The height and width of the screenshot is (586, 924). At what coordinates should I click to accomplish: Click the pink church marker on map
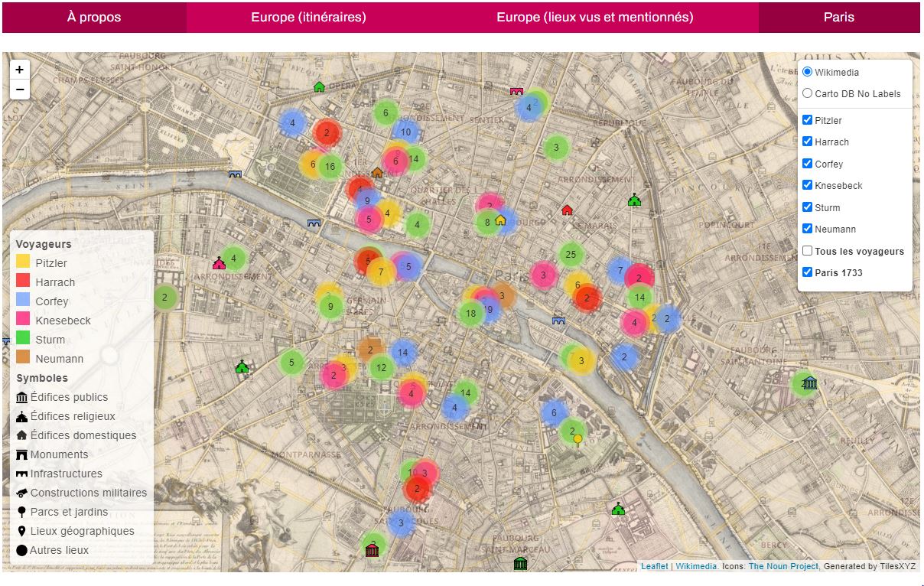[220, 263]
